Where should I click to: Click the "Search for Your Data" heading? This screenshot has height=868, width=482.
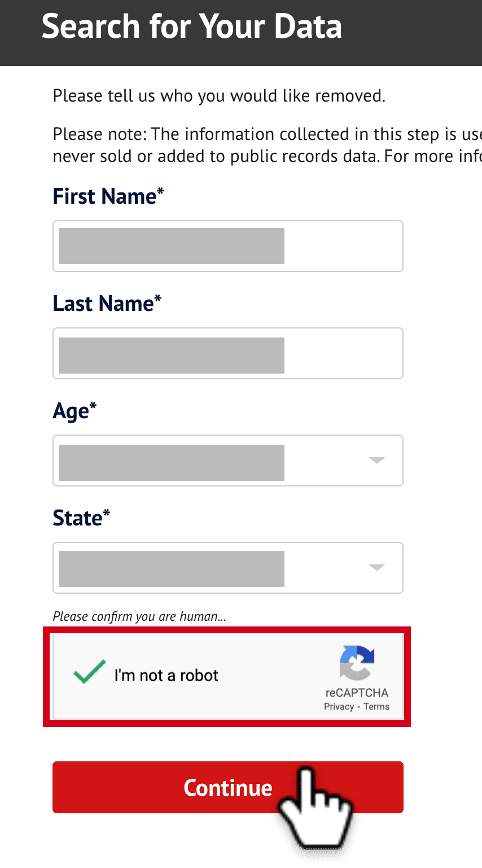192,27
